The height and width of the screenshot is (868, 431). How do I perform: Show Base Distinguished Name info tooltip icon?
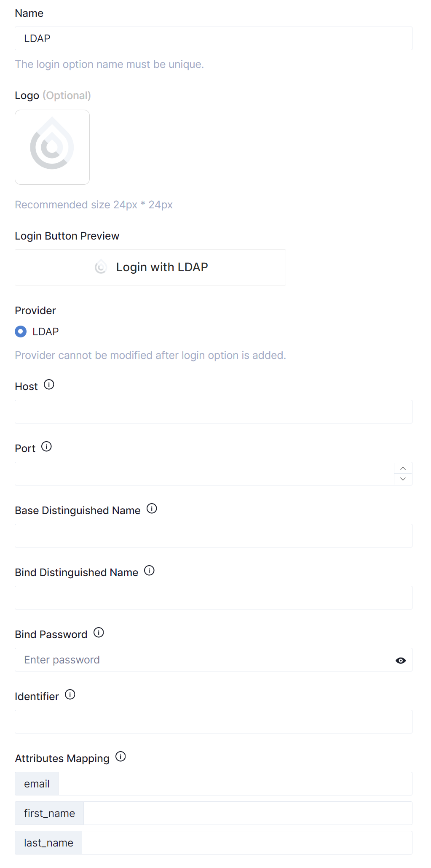coord(152,509)
